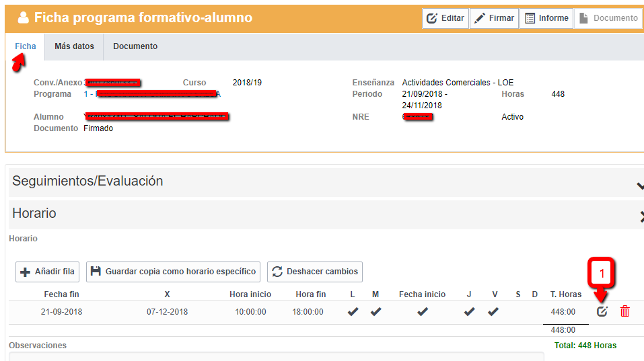Save copy as specific schedule
This screenshot has width=644, height=361.
coord(174,272)
